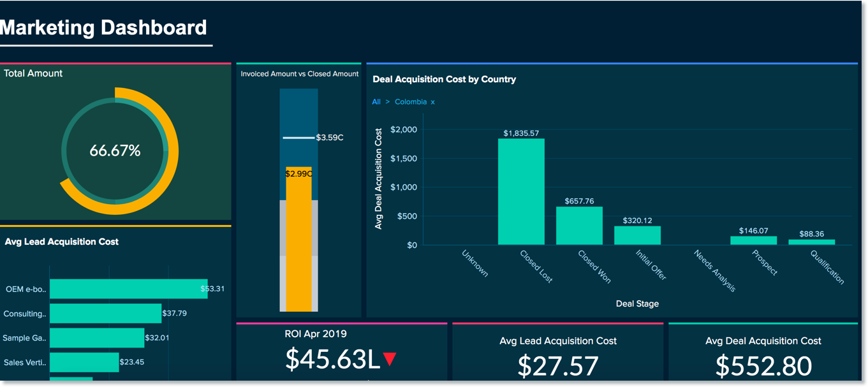Viewport: 868px width, 387px height.
Task: Select the Consulting.. bar
Action: [x=105, y=314]
